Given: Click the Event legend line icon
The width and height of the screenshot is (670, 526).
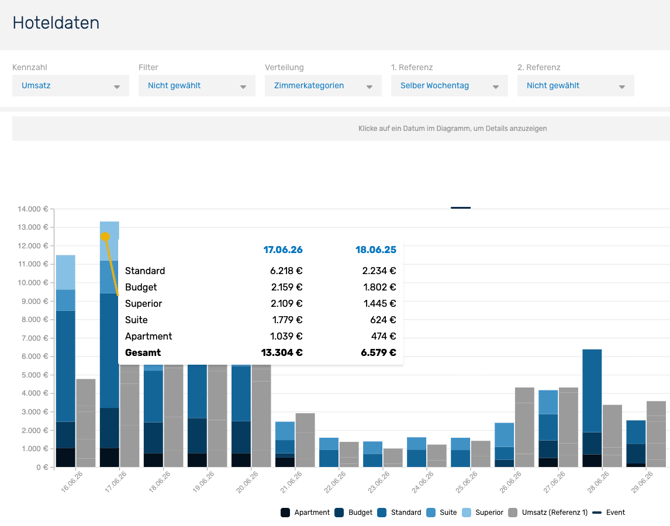Looking at the screenshot, I should 597,512.
